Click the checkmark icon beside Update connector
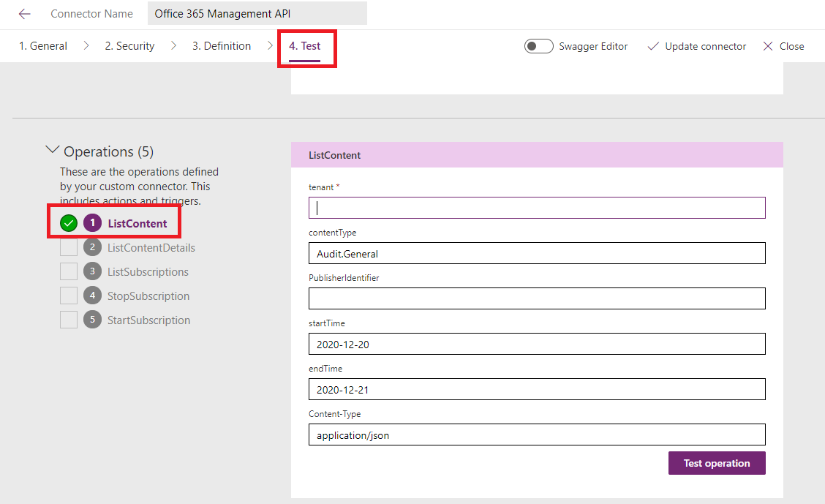Image resolution: width=825 pixels, height=504 pixels. 653,45
